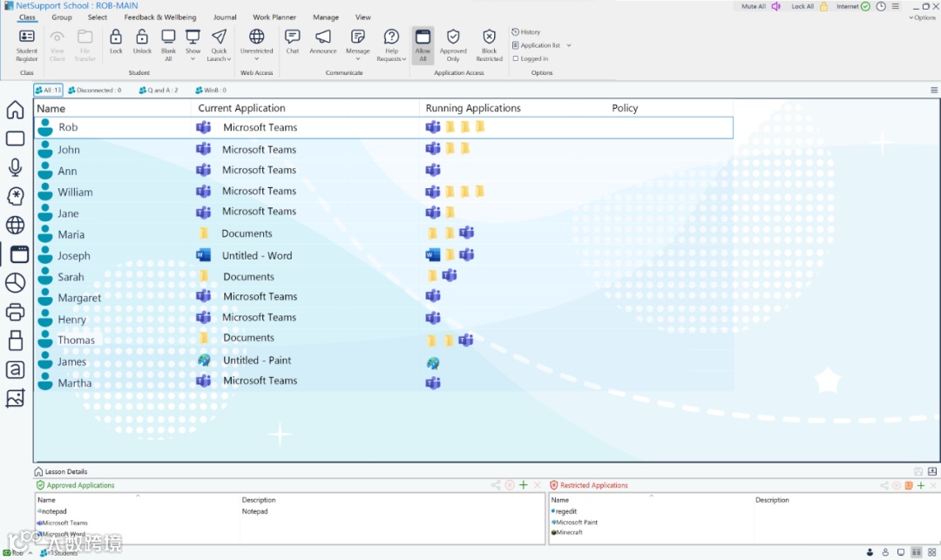The width and height of the screenshot is (941, 560).
Task: Open print management sidebar icon
Action: click(x=15, y=312)
